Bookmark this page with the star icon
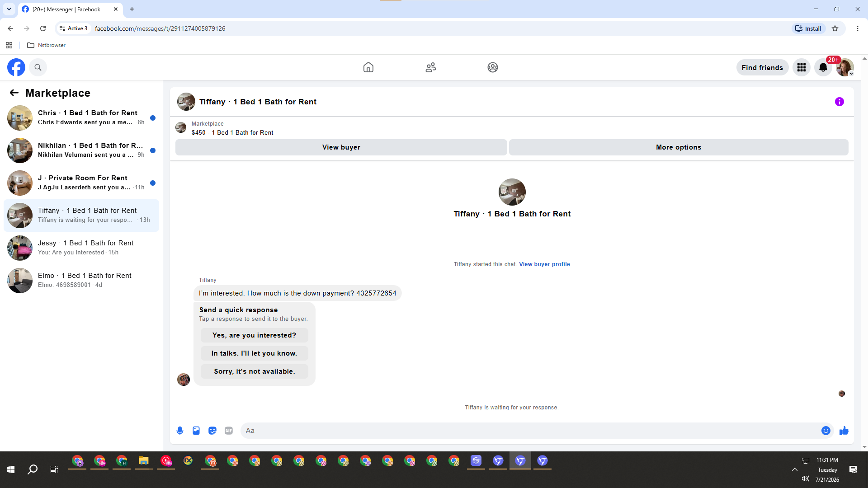The image size is (868, 488). click(x=835, y=28)
